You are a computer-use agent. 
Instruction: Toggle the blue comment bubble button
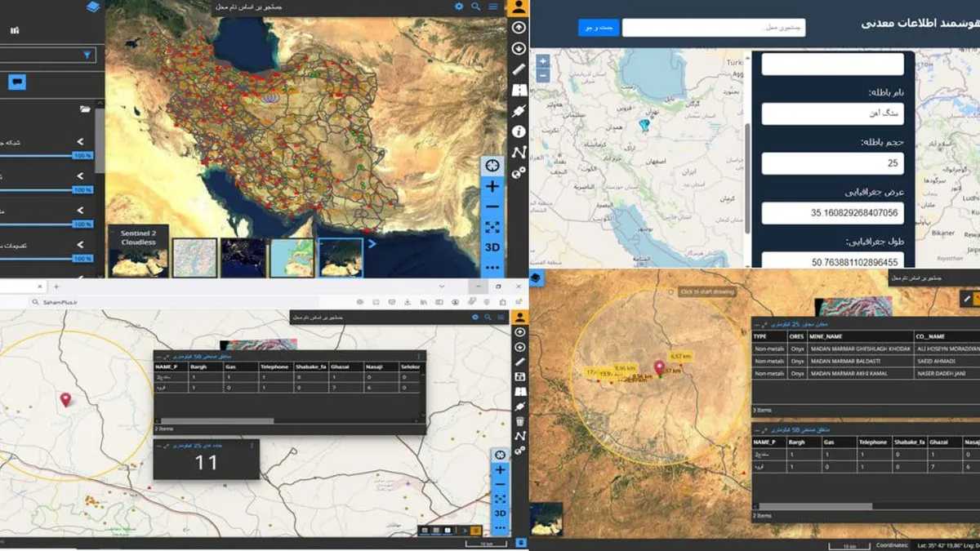click(17, 82)
